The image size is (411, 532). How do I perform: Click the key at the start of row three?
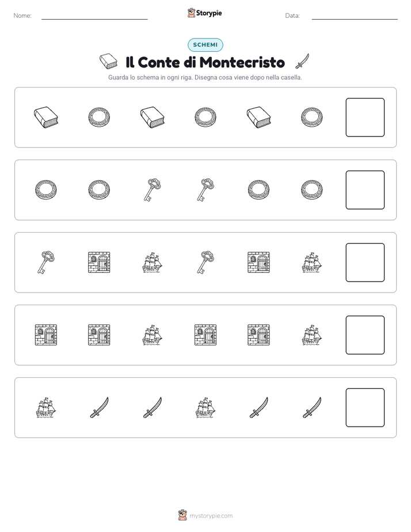click(46, 263)
